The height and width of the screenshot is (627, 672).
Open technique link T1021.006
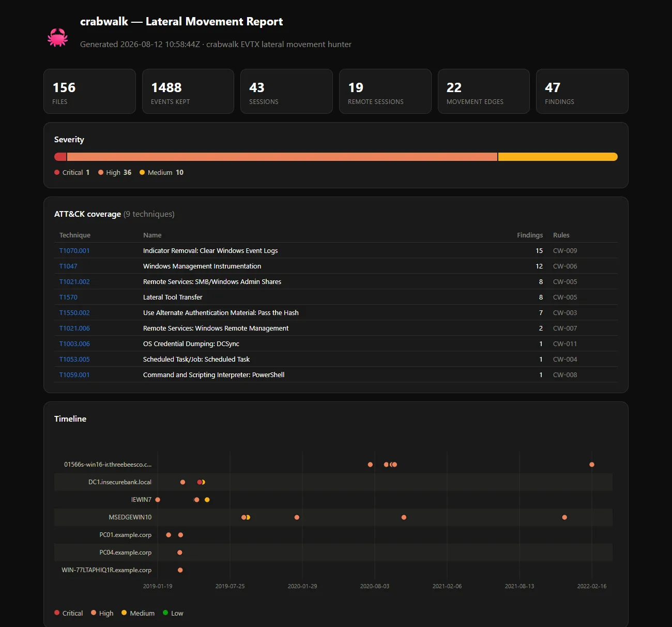(x=74, y=329)
